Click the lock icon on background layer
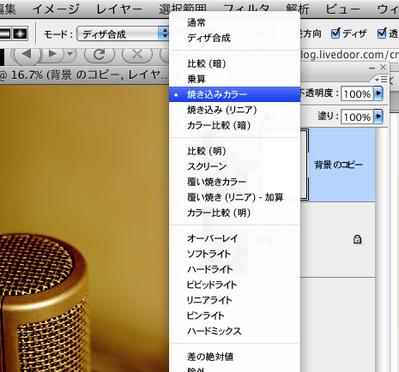The width and height of the screenshot is (399, 372). point(357,239)
